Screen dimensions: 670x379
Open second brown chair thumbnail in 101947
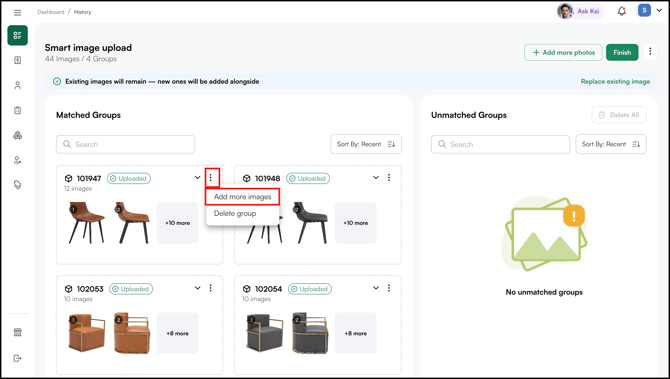pyautogui.click(x=132, y=223)
